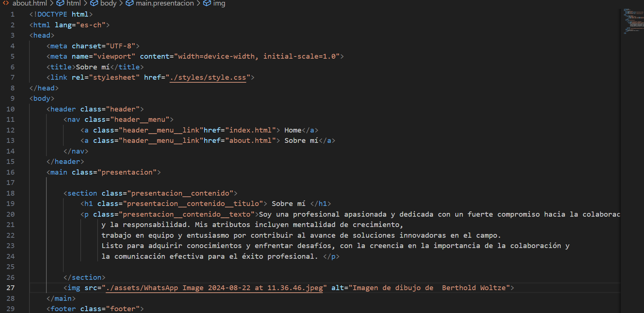
Task: Click the lang="es-ch" attribute
Action: [x=80, y=25]
